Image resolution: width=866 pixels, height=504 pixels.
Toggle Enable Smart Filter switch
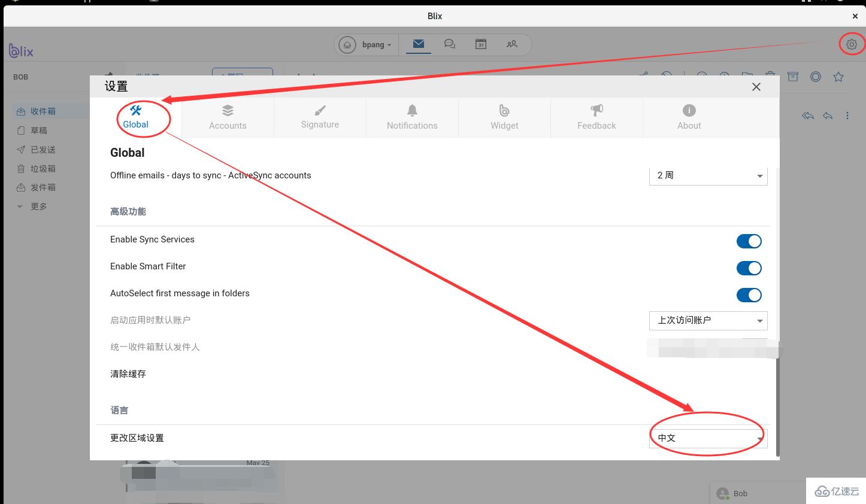pos(749,268)
